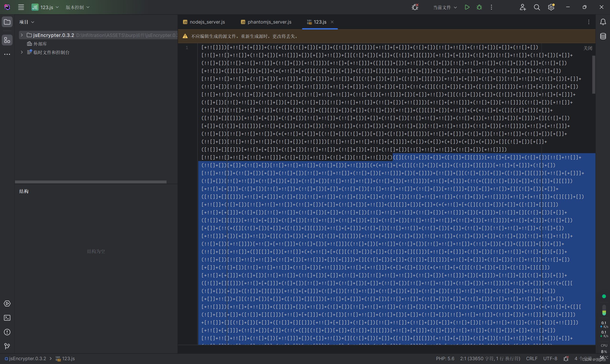Open the Git version control tool window
This screenshot has height=364, width=610.
tap(7, 346)
